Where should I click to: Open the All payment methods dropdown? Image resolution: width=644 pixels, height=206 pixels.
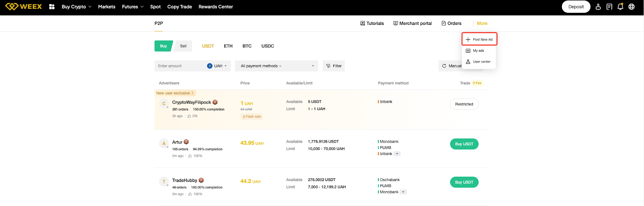point(313,66)
